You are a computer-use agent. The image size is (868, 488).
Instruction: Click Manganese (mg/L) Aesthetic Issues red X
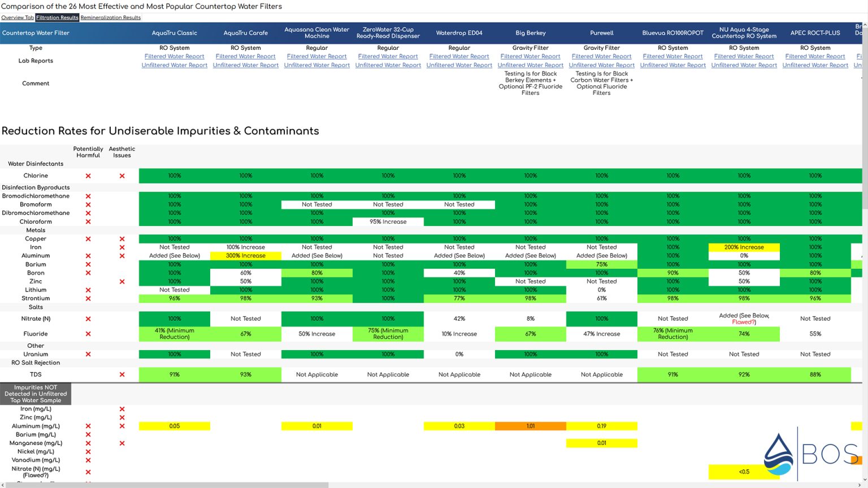[x=122, y=443]
